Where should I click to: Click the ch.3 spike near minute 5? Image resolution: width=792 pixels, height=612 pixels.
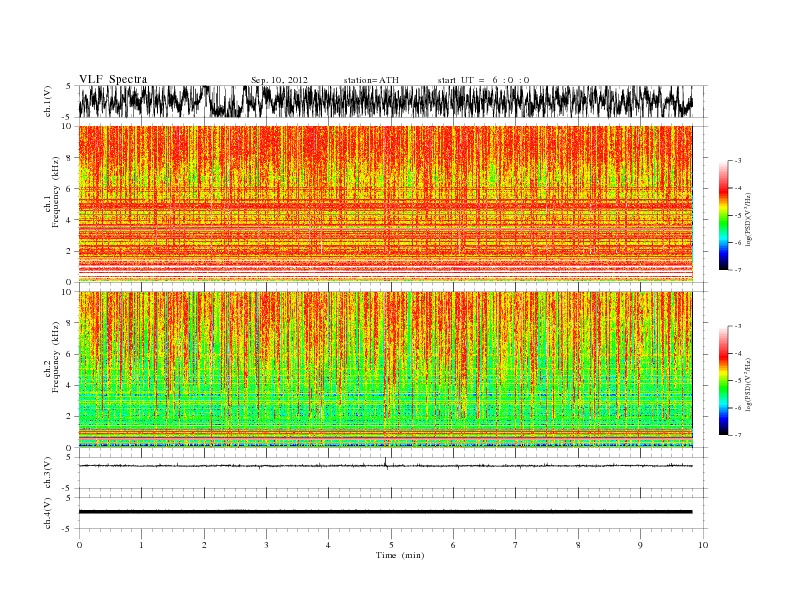[x=386, y=463]
